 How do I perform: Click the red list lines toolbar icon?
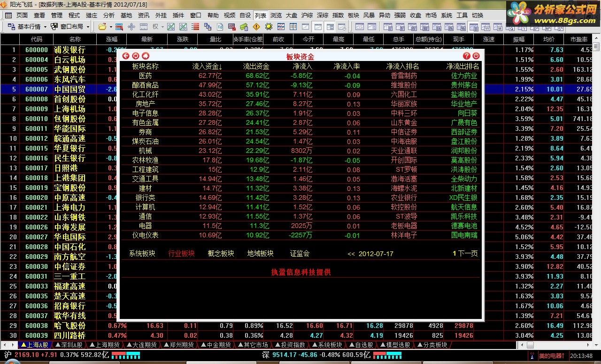pyautogui.click(x=195, y=27)
